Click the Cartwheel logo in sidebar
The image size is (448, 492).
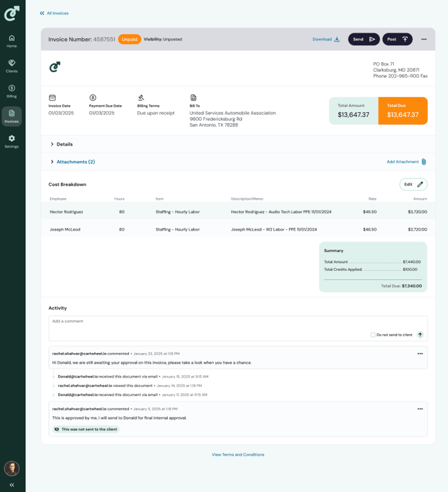(x=12, y=13)
